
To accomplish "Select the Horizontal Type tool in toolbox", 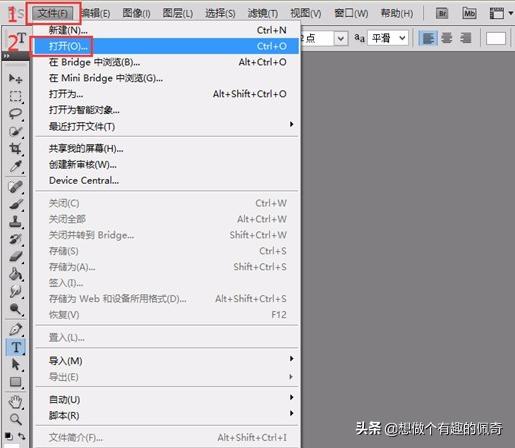I will point(15,347).
